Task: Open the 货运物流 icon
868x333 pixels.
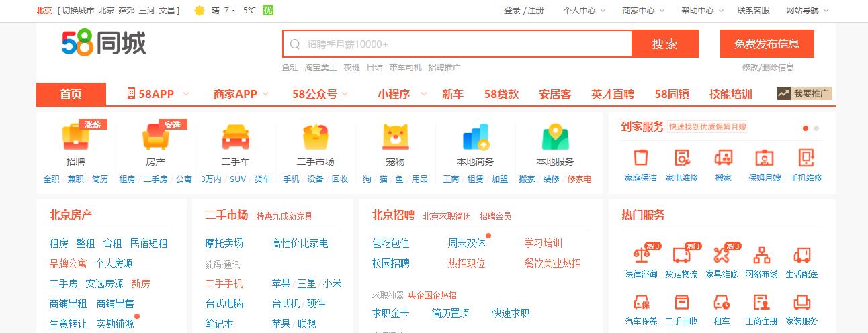Action: [x=682, y=254]
